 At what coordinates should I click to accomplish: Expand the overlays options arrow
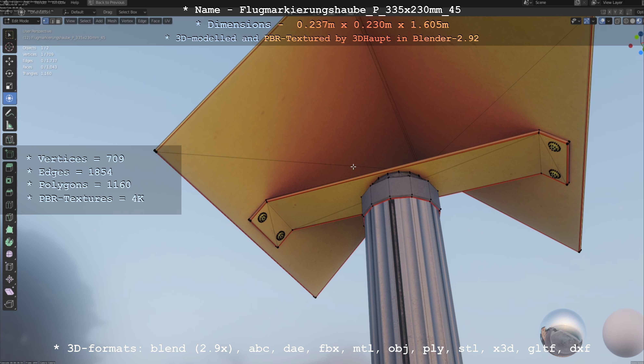[608, 21]
